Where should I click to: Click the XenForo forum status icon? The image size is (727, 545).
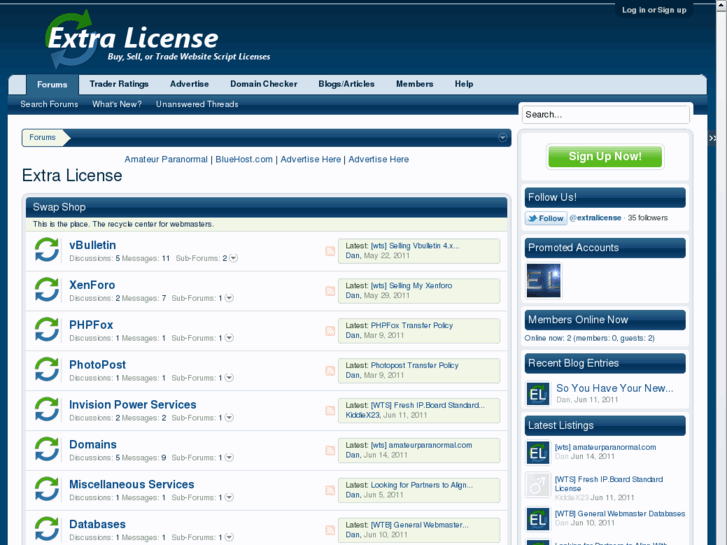click(47, 289)
